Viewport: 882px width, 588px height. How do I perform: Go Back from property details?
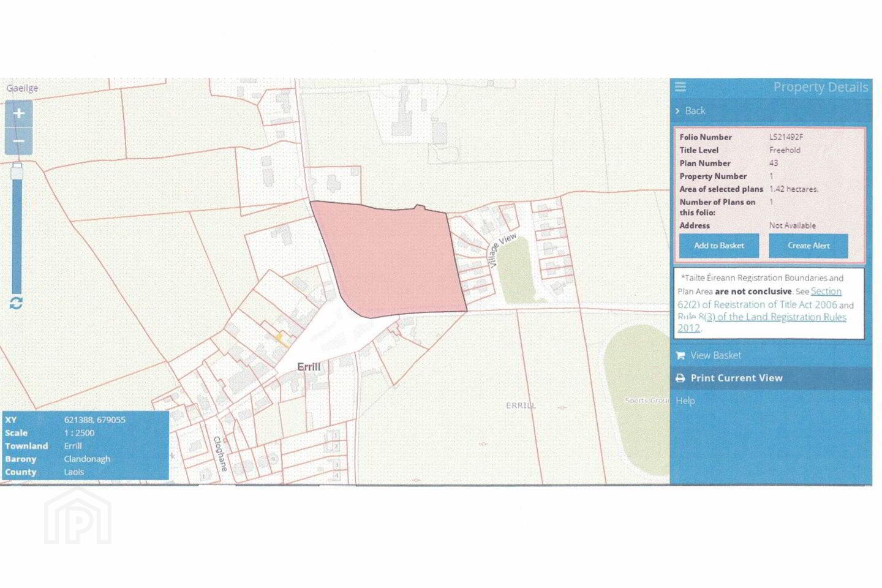tap(695, 111)
